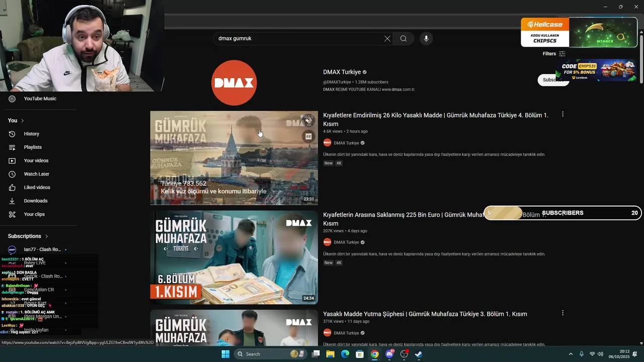Viewport: 644px width, 362px height.
Task: Play the 6.Bölüm 1.Kısım video thumbnail
Action: point(234,257)
